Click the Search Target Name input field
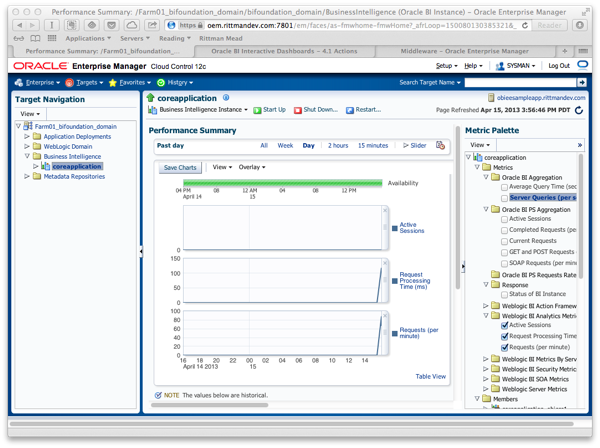600x448 pixels. (520, 82)
